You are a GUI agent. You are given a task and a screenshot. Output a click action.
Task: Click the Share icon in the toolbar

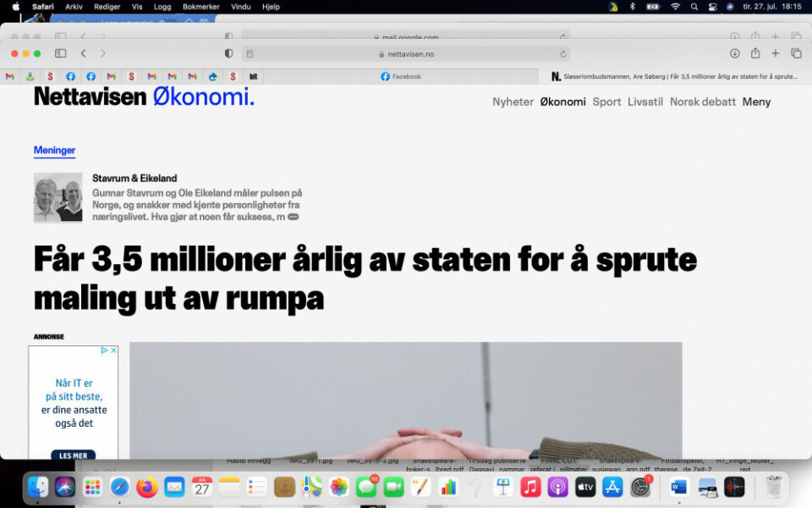coord(754,53)
